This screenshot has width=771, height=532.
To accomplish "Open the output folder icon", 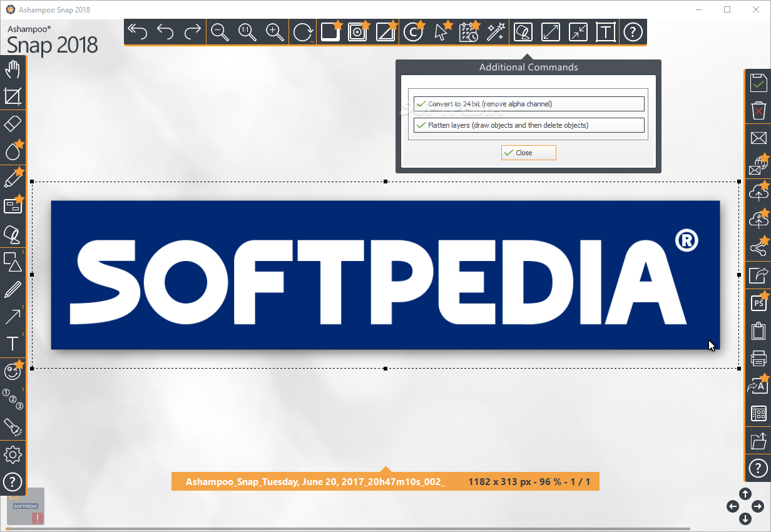I will point(758,441).
